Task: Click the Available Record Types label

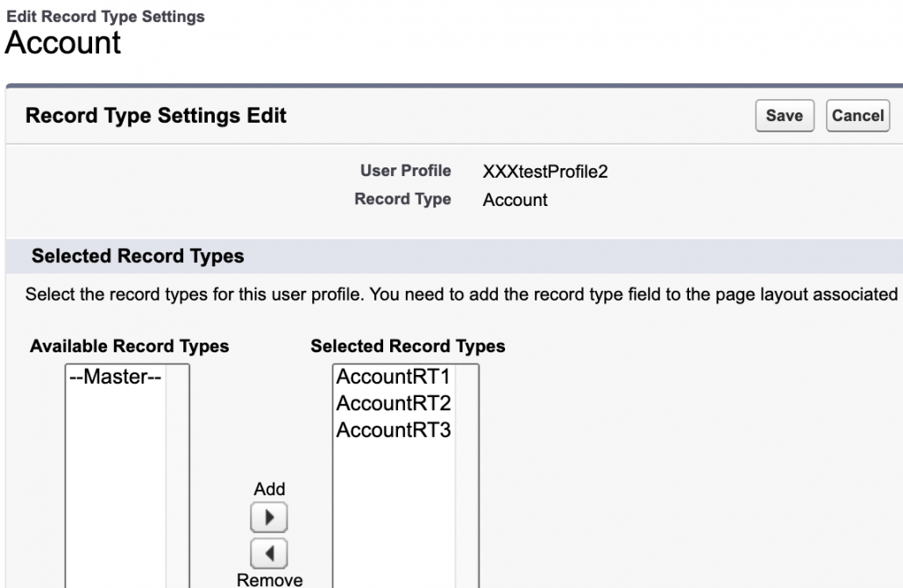Action: 130,346
